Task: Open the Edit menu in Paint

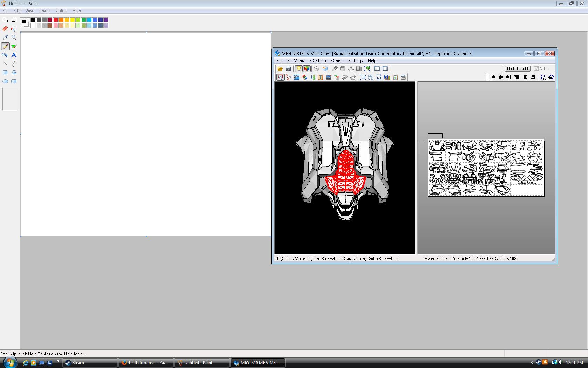Action: 17,11
